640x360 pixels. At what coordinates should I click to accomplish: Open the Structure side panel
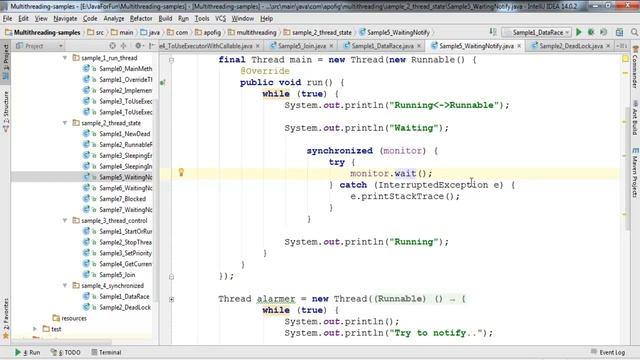[6, 111]
